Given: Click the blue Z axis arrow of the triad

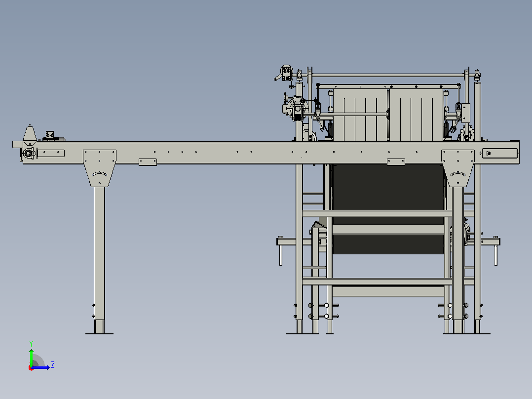Looking at the screenshot, I should click(x=41, y=367).
